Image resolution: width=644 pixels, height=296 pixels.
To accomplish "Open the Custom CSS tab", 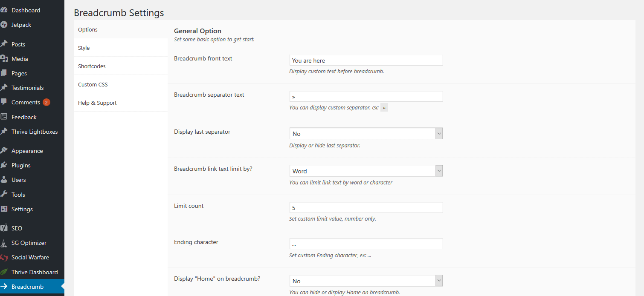I will [x=93, y=84].
